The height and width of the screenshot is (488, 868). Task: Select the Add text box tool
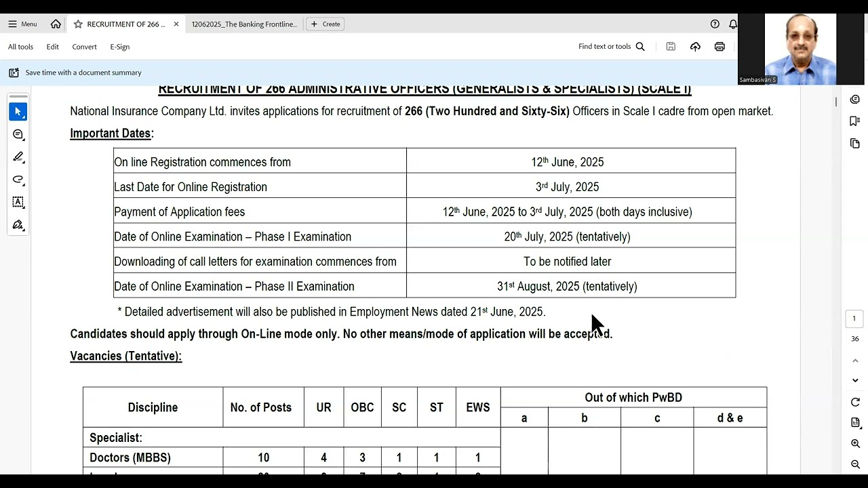(x=18, y=202)
